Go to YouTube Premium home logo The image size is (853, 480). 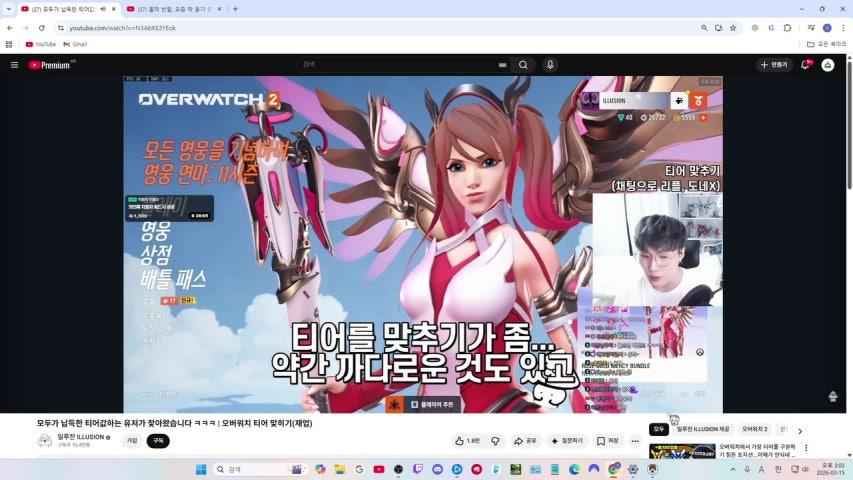click(x=50, y=65)
